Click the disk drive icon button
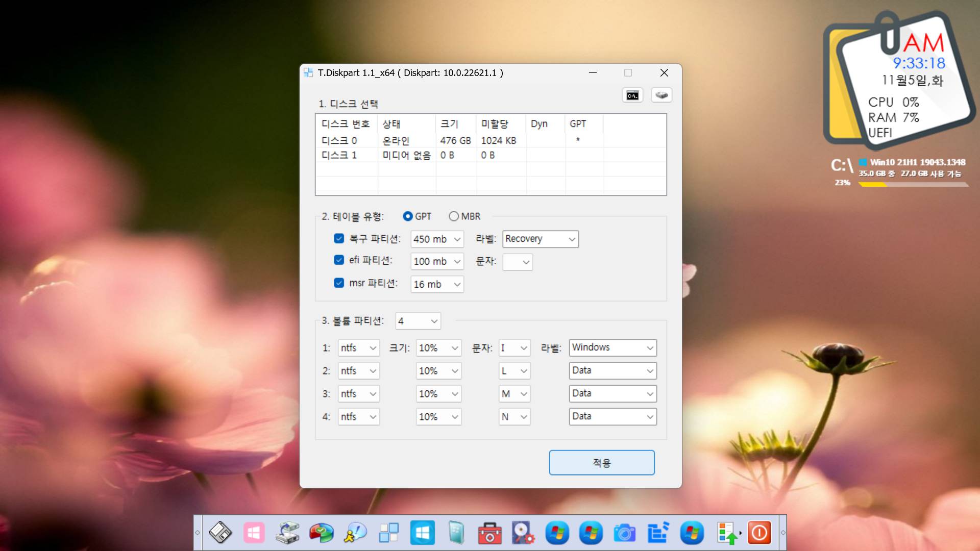980x551 pixels. pyautogui.click(x=661, y=95)
